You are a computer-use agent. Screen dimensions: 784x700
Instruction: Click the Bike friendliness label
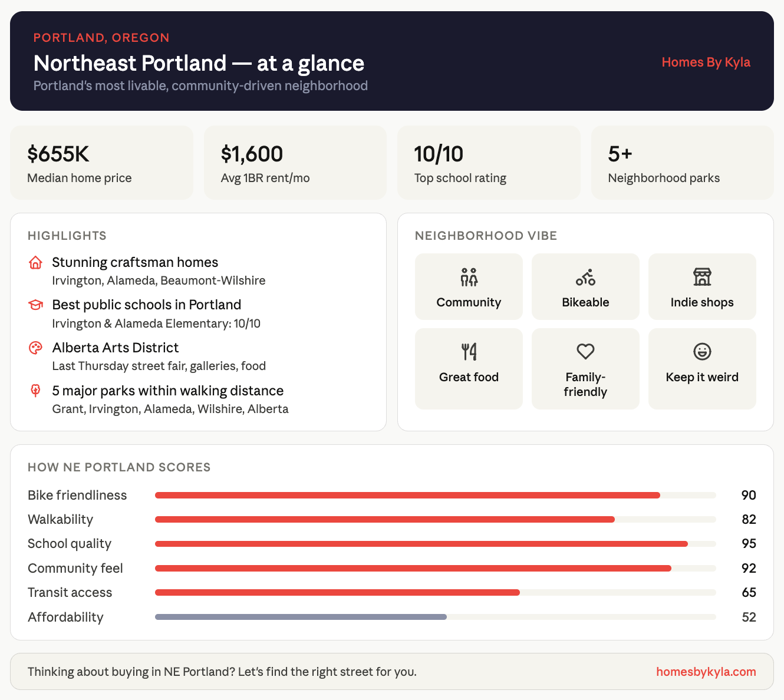tap(77, 496)
